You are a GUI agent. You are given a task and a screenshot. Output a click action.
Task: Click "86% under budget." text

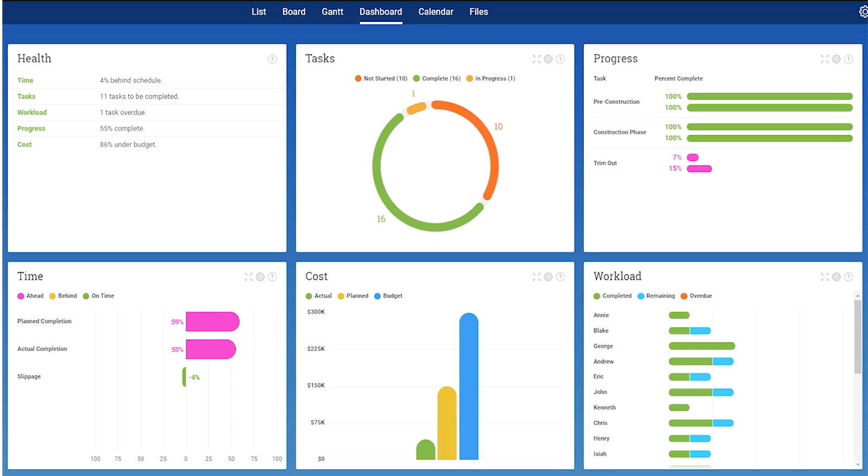[x=128, y=145]
